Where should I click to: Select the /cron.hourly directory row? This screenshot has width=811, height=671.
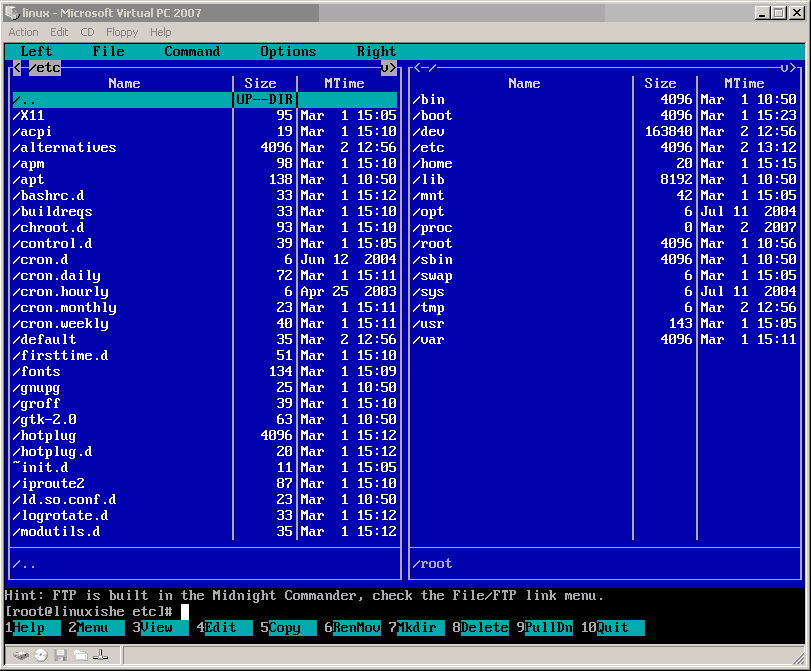pyautogui.click(x=205, y=291)
